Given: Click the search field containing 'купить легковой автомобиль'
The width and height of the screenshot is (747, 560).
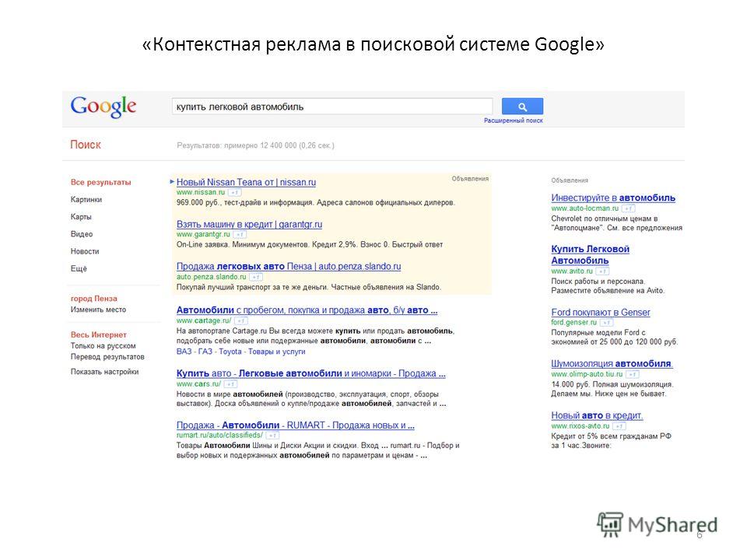Looking at the screenshot, I should 332,107.
